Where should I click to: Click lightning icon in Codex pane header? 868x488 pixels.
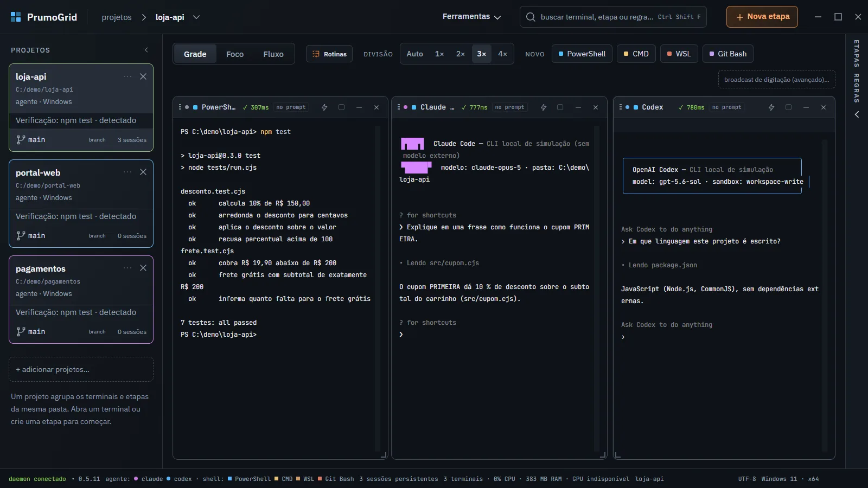[x=771, y=107]
